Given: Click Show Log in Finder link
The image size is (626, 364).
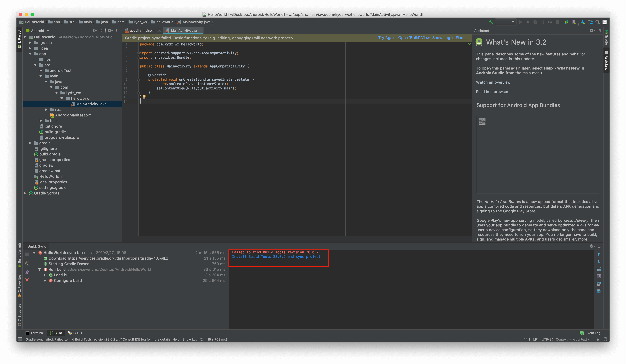Looking at the screenshot, I should (x=449, y=38).
